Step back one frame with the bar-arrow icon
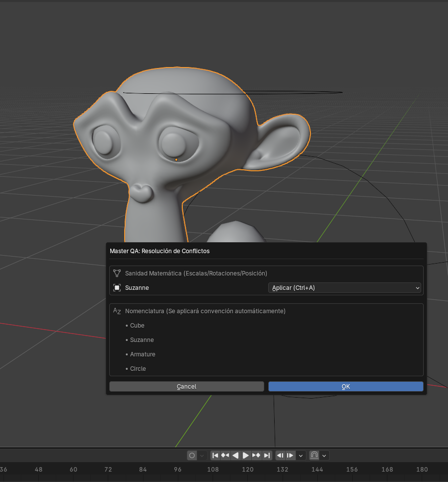Screen dimensions: 448x482 click(280, 455)
